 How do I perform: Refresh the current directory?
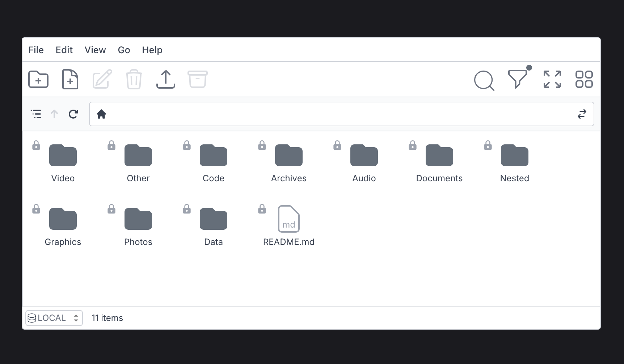(x=73, y=114)
